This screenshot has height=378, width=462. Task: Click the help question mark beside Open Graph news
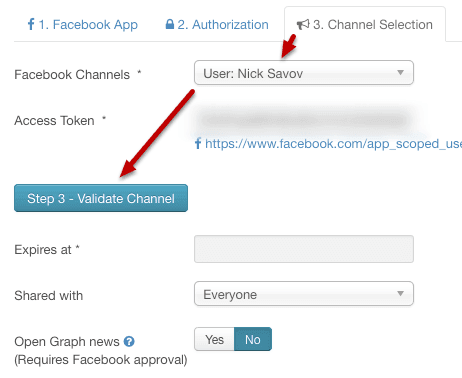[x=129, y=341]
